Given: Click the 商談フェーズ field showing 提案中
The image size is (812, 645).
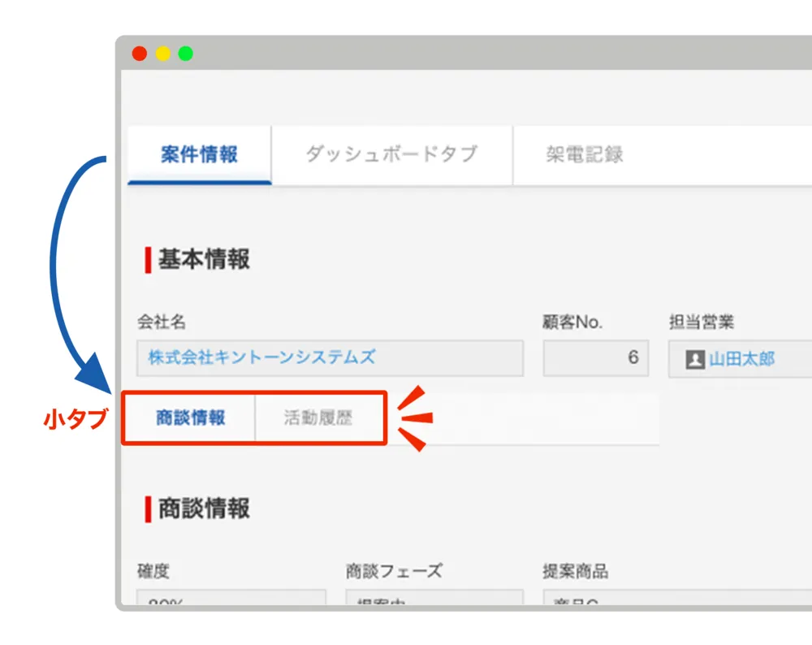Looking at the screenshot, I should 434,601.
